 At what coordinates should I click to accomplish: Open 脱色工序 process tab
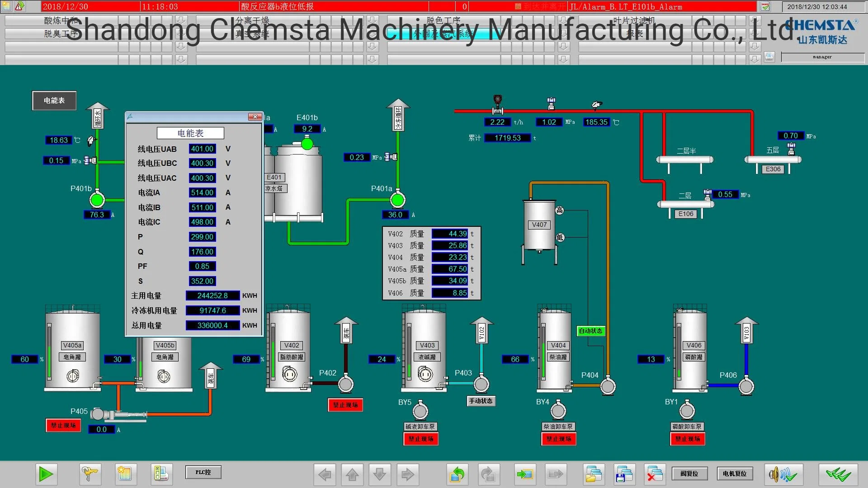(443, 20)
